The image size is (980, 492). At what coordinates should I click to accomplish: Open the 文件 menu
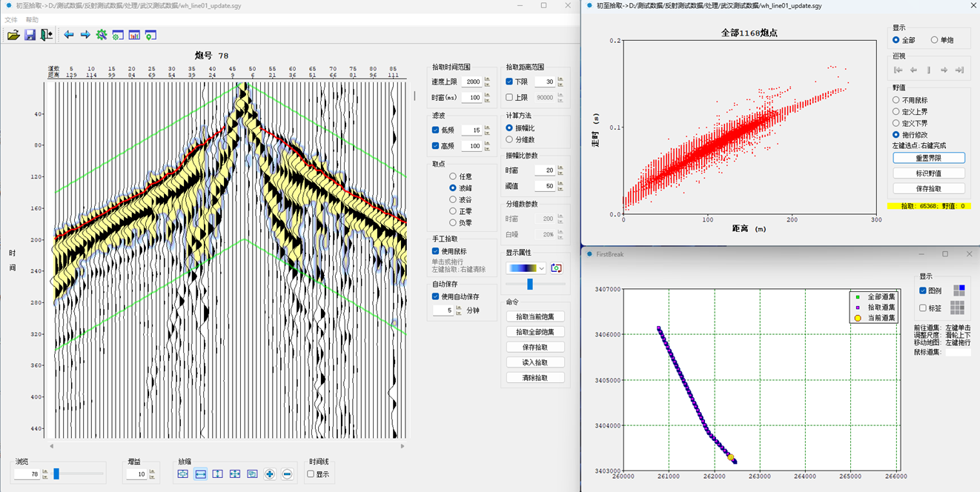[11, 20]
